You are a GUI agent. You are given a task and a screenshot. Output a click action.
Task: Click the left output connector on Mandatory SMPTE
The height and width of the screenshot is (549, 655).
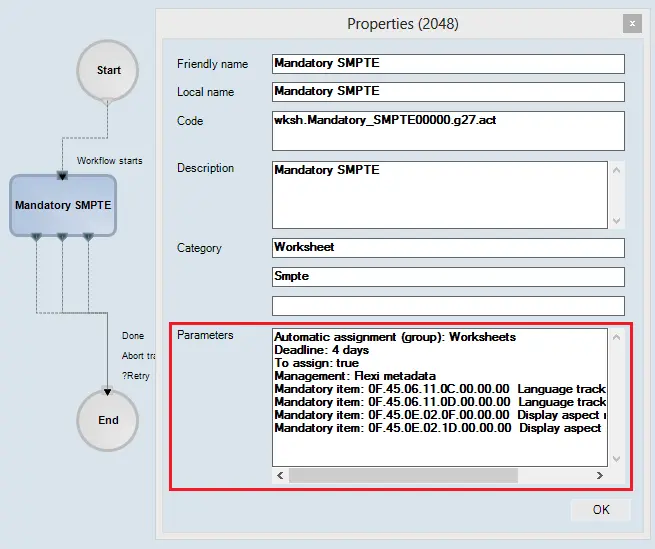[x=36, y=237]
